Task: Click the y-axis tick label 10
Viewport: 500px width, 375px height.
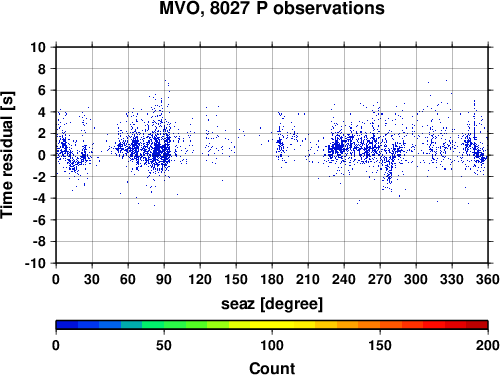Action: click(x=38, y=47)
